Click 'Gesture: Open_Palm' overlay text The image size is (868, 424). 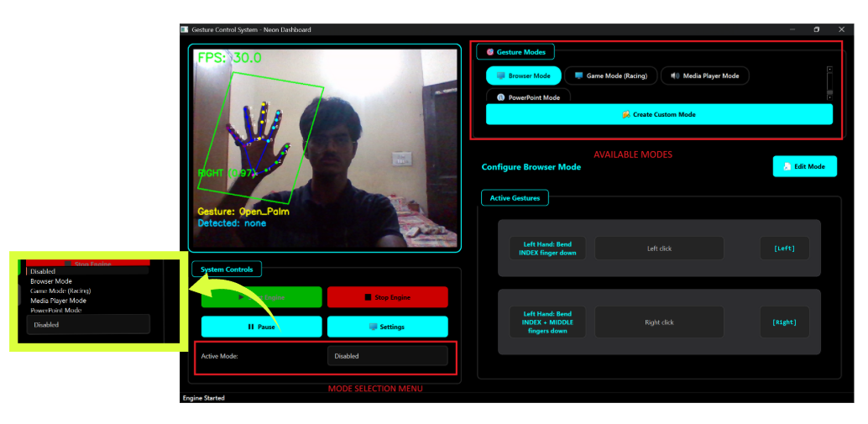[243, 212]
